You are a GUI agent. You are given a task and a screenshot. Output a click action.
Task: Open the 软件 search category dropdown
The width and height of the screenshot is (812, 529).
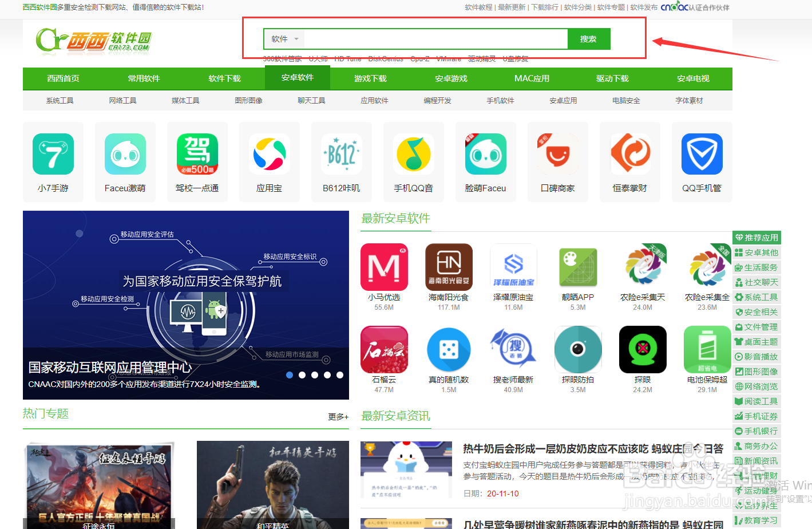click(284, 39)
